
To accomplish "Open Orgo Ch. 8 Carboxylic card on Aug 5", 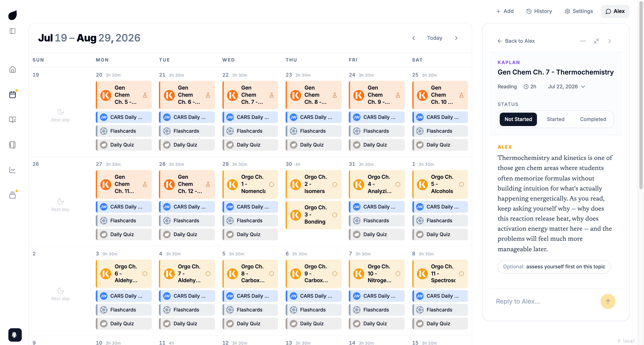I will click(x=250, y=274).
